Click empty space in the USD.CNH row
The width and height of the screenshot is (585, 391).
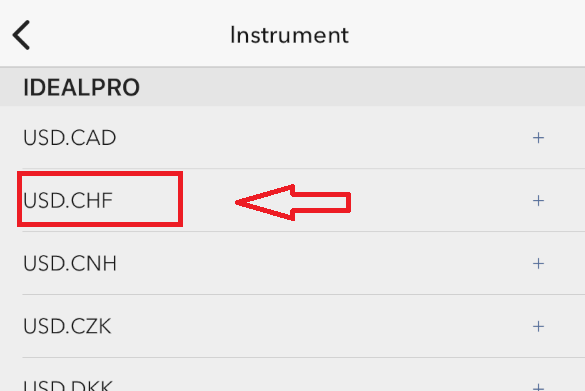point(317,263)
